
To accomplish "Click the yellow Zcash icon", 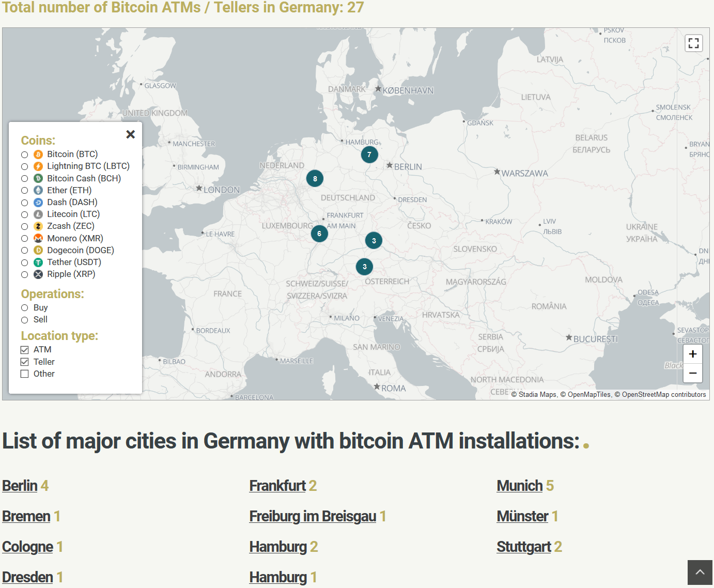I will coord(38,226).
